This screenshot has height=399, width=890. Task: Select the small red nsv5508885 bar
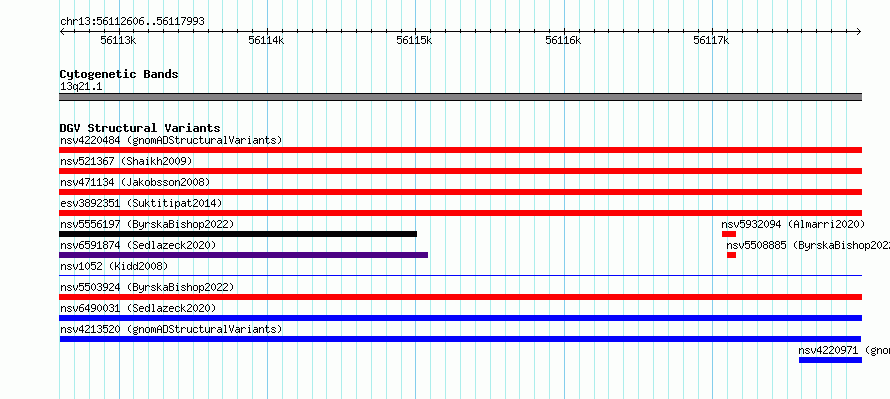point(731,255)
